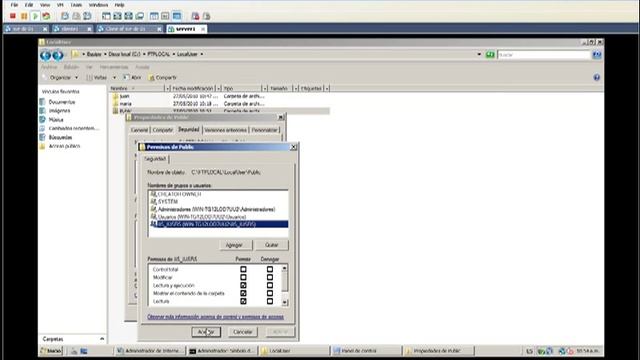This screenshot has height=360, width=640.
Task: Open Música in the favorite links pane
Action: pyautogui.click(x=56, y=120)
